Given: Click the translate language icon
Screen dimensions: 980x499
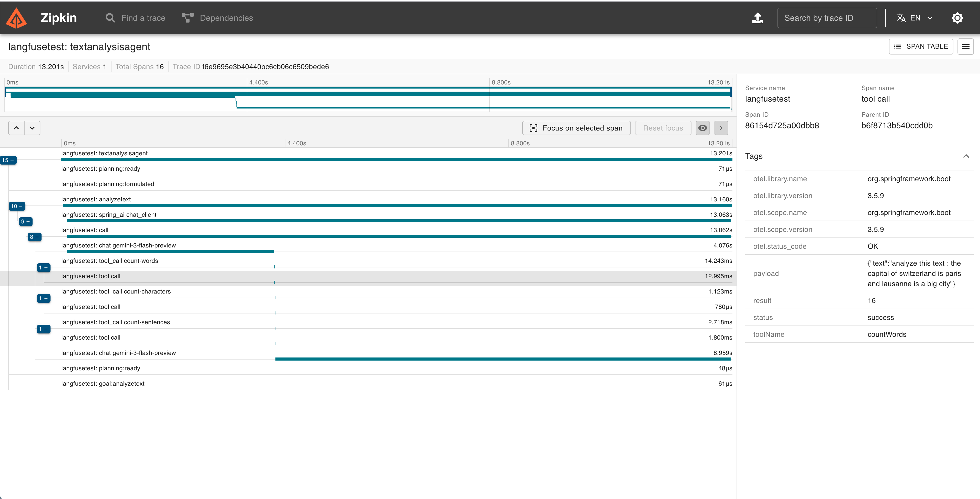Looking at the screenshot, I should click(900, 18).
